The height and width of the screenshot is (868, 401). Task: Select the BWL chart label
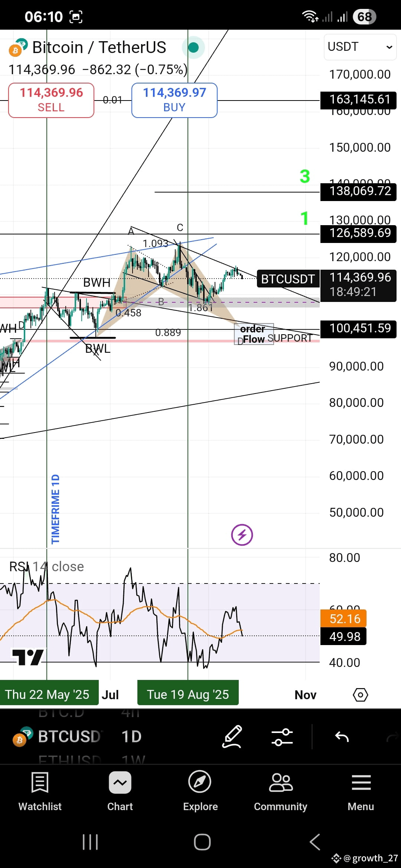click(x=98, y=349)
